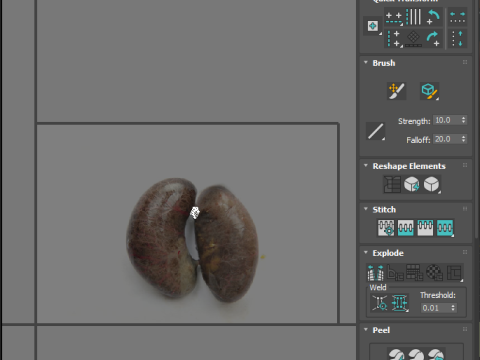Space selected vertices vertically
The width and height of the screenshot is (480, 360).
click(x=457, y=39)
